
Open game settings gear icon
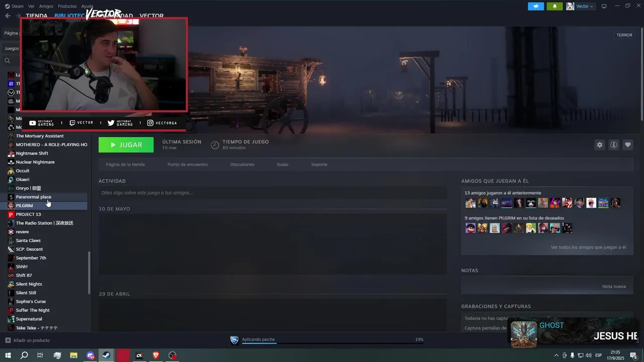tap(599, 145)
